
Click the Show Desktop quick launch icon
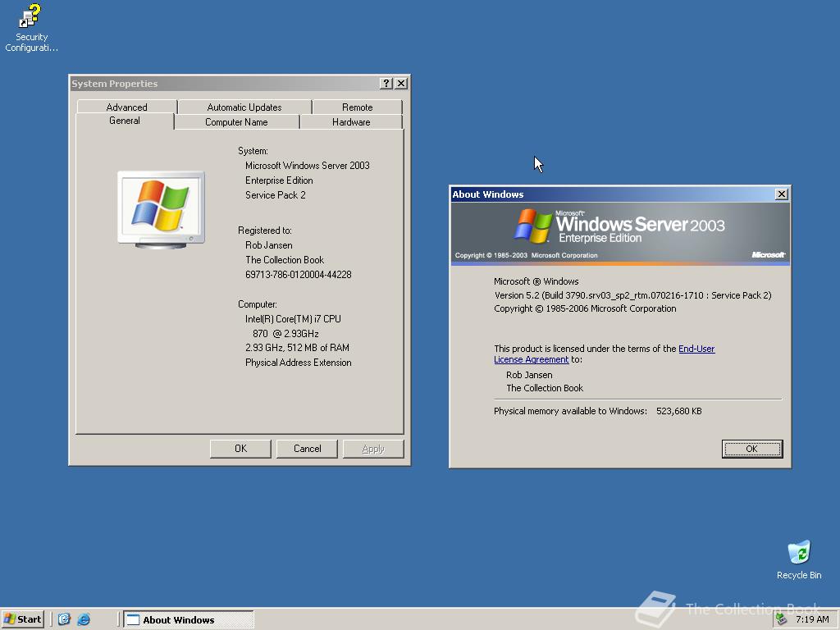coord(64,619)
